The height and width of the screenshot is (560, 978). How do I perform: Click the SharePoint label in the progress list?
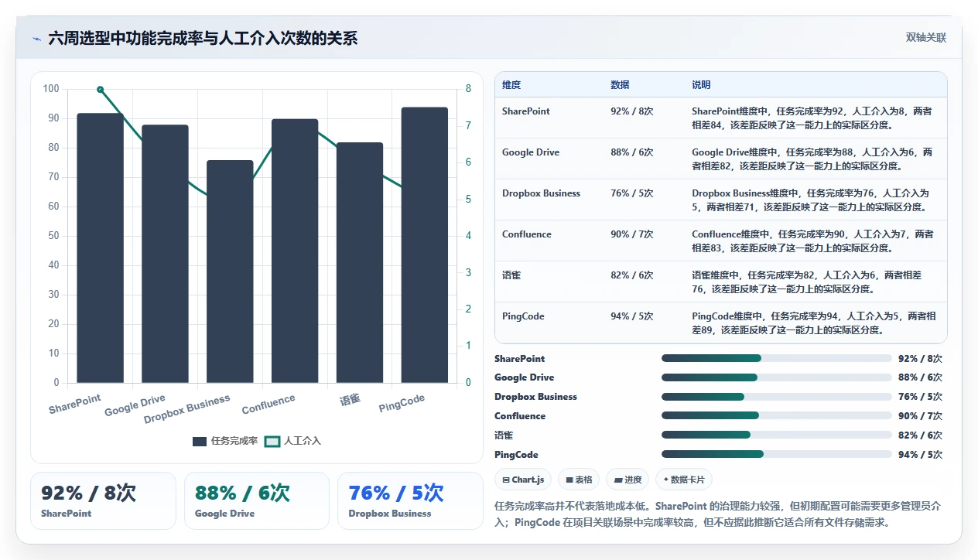520,359
